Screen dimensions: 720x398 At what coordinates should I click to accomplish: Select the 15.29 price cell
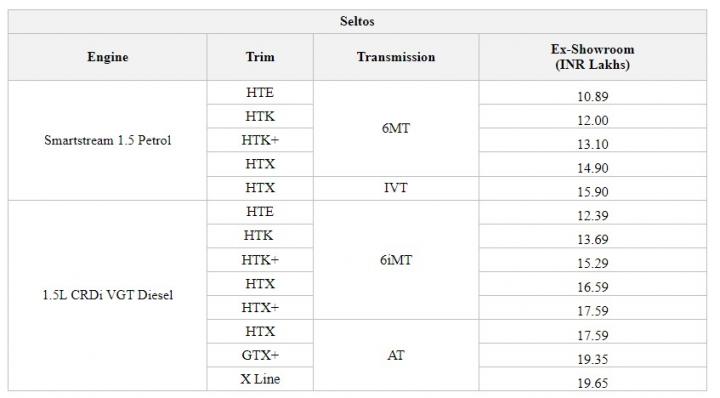pyautogui.click(x=593, y=260)
